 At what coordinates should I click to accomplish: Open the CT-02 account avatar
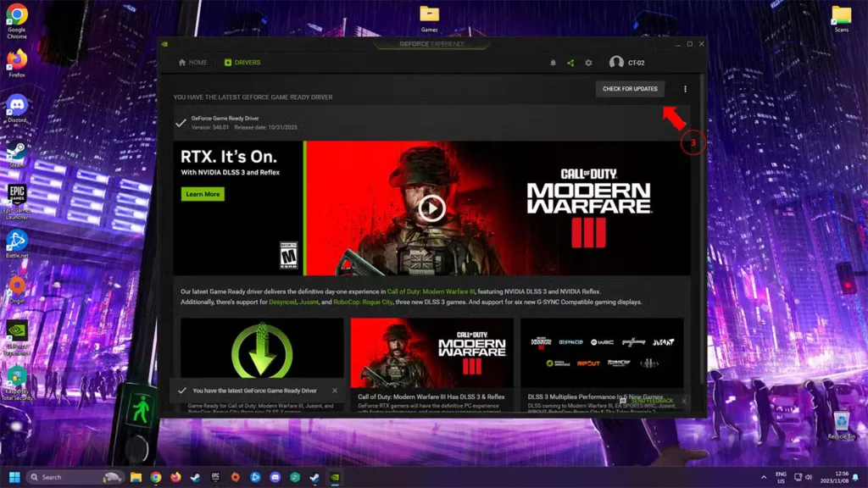click(x=616, y=63)
